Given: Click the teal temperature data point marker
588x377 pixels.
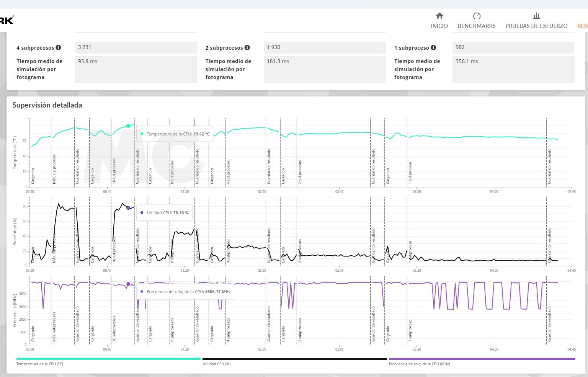Looking at the screenshot, I should 128,126.
